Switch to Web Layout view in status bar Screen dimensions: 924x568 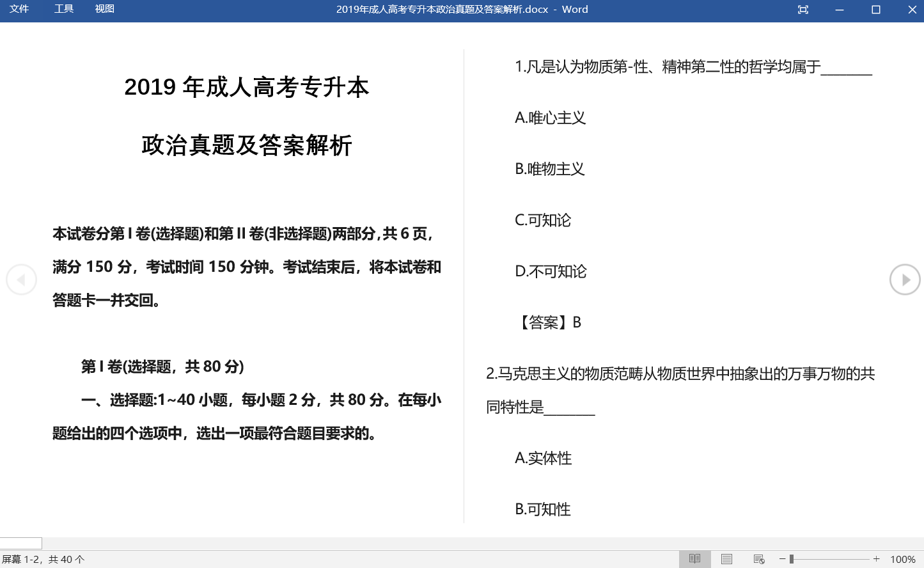(759, 559)
